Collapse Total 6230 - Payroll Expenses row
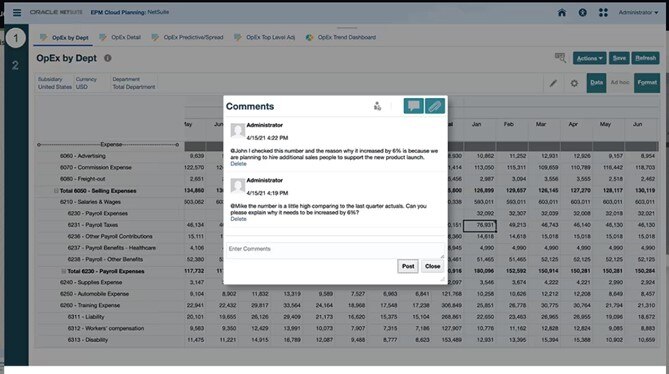Image resolution: width=669 pixels, height=374 pixels. click(x=63, y=271)
